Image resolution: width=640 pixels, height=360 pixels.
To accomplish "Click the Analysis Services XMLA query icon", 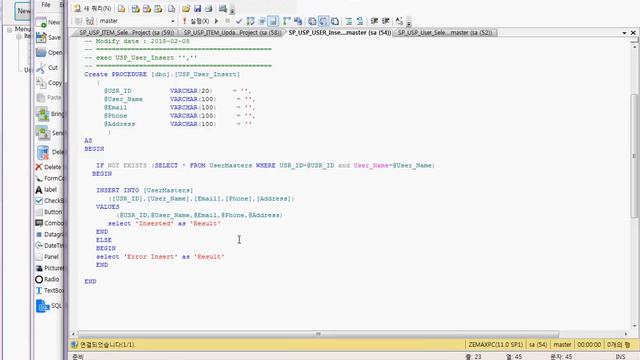I will click(x=158, y=9).
